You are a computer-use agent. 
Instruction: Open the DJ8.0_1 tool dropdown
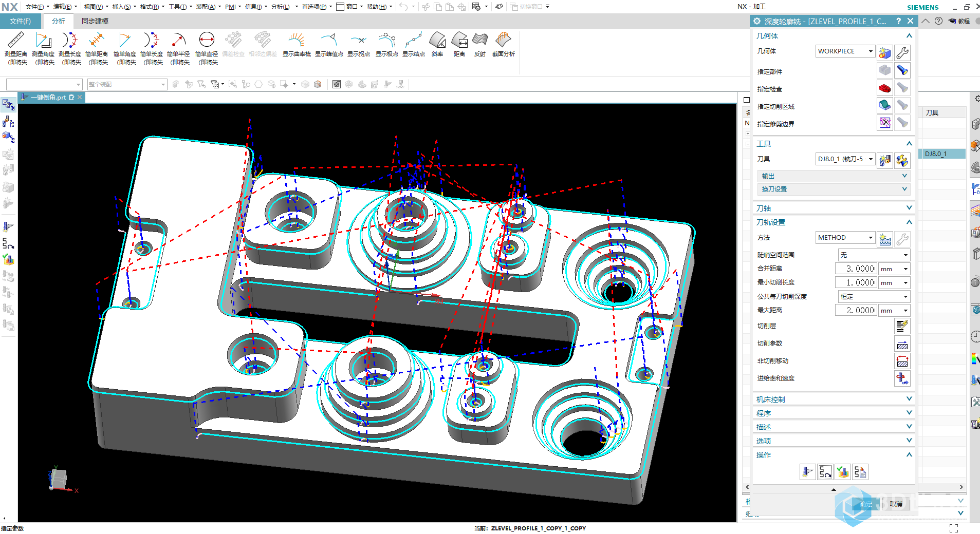845,159
